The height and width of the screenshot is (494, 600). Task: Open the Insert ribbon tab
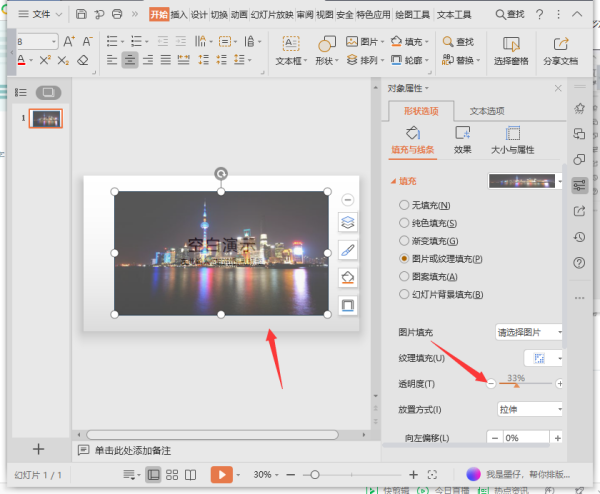click(x=179, y=15)
